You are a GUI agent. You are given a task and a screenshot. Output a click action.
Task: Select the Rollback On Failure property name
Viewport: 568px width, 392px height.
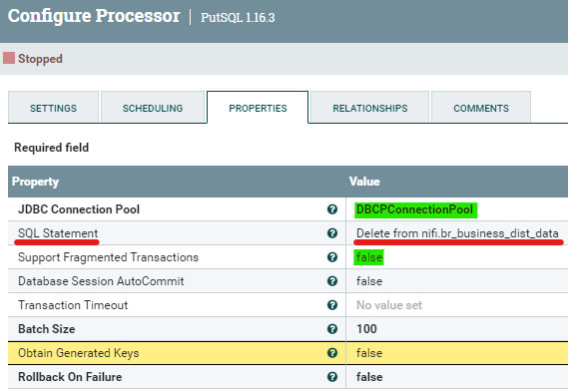70,377
